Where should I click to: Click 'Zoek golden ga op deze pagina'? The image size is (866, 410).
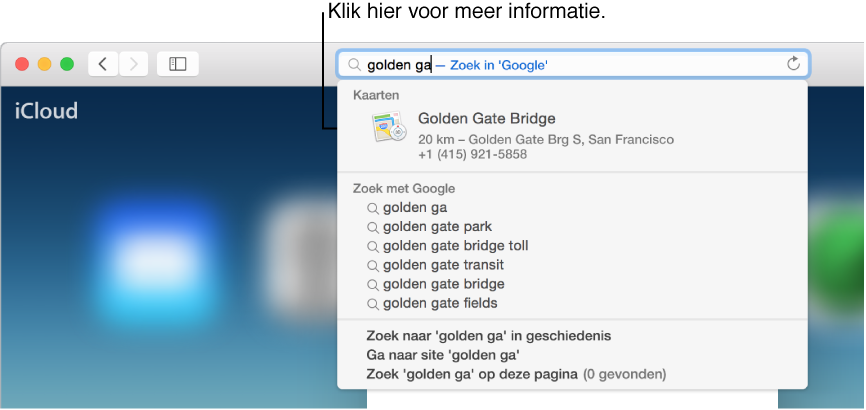pos(474,375)
